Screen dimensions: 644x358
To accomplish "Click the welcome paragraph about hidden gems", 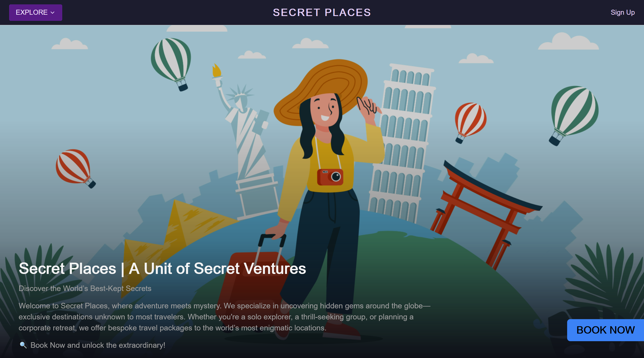I will (224, 317).
